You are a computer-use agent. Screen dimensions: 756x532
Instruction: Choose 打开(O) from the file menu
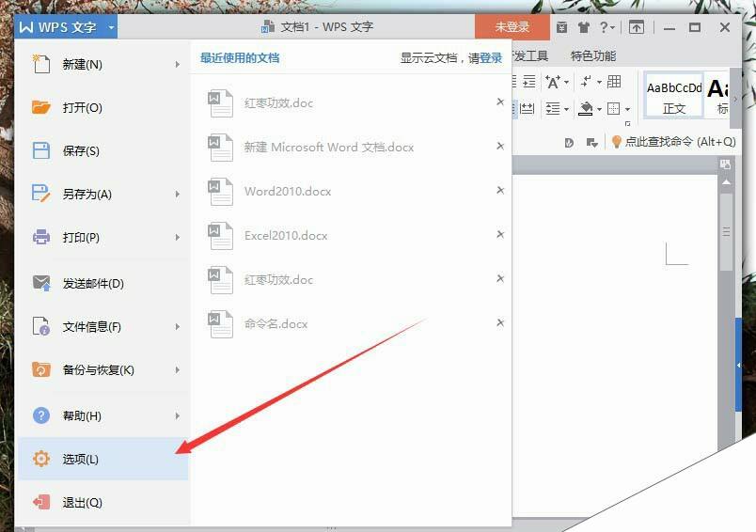[102, 107]
